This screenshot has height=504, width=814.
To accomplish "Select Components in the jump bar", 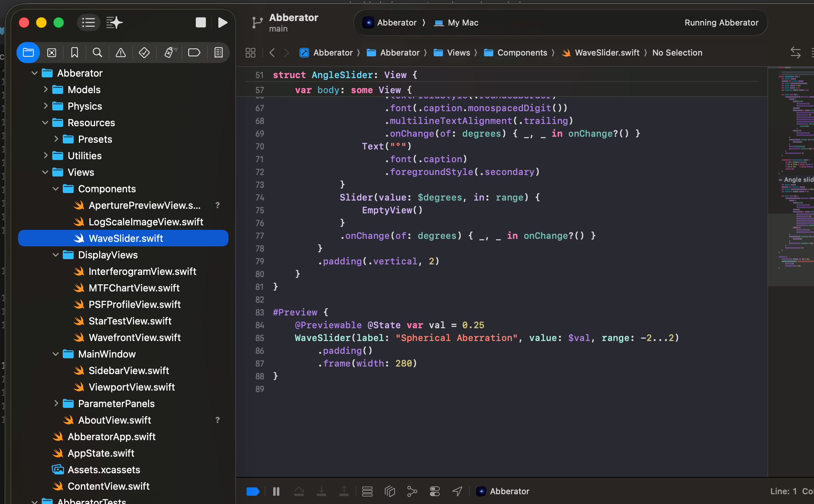I will point(522,53).
